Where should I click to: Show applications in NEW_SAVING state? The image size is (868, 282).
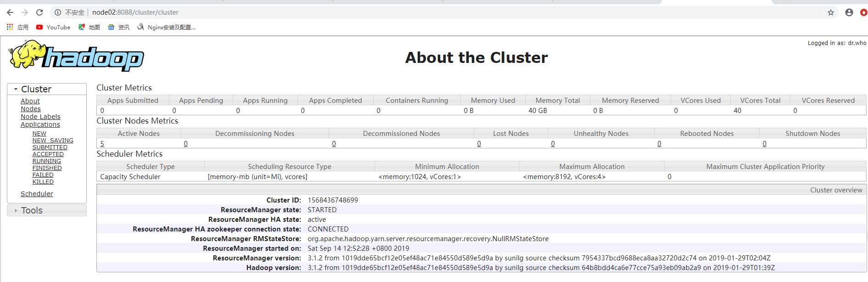[x=53, y=141]
